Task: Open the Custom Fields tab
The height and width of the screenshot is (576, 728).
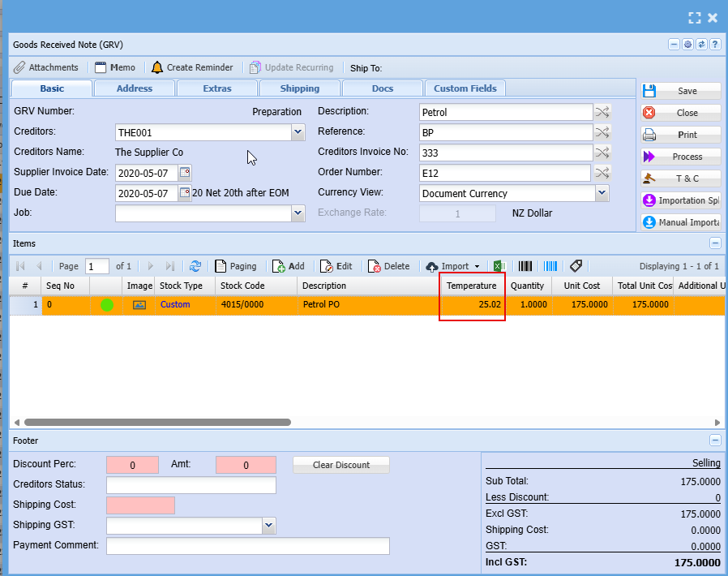Action: click(465, 88)
